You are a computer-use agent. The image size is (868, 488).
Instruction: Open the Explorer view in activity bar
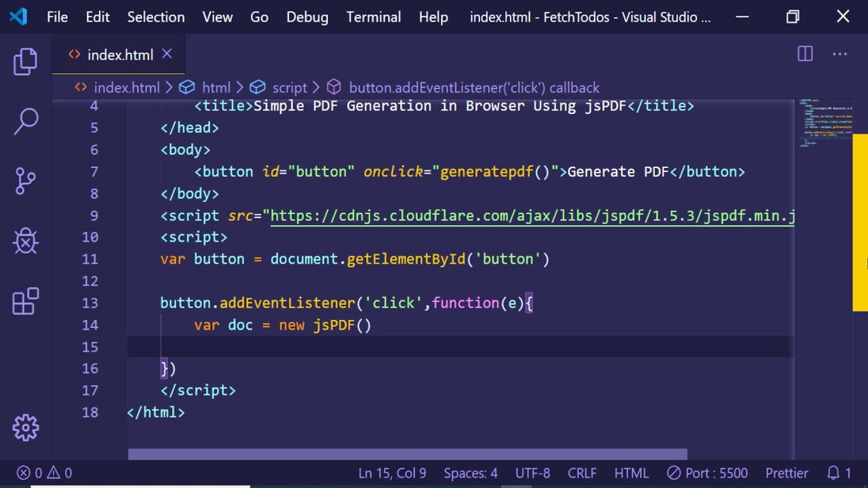pos(26,62)
